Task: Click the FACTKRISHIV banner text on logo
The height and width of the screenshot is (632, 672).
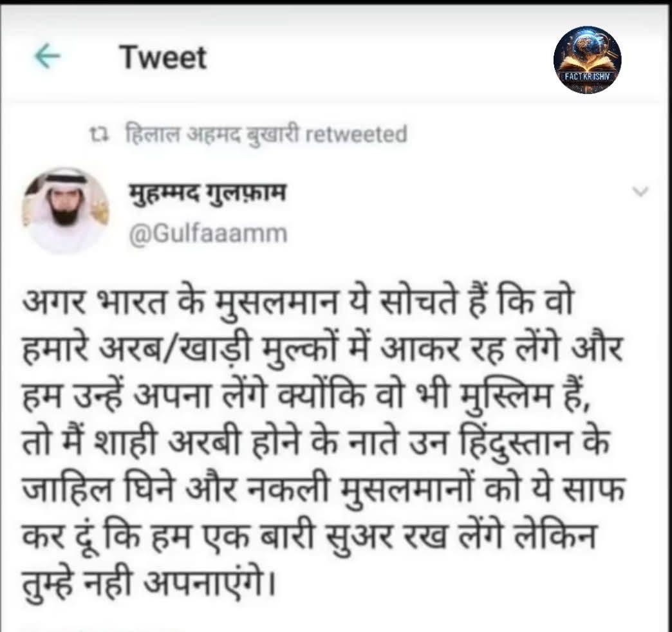Action: 587,77
